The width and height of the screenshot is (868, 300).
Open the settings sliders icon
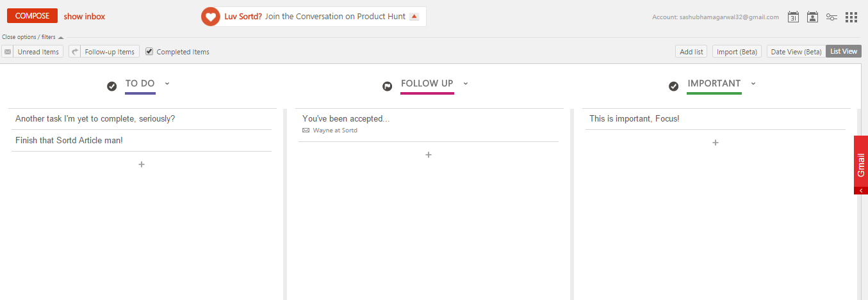pyautogui.click(x=831, y=17)
